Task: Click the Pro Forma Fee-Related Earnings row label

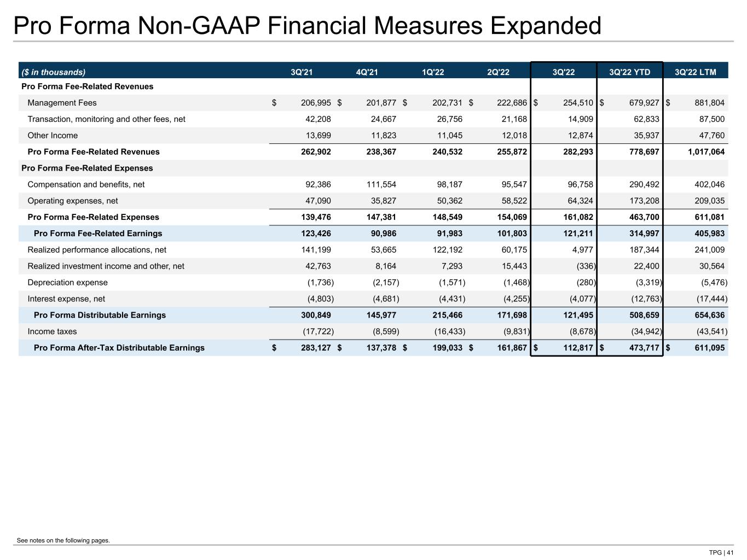Action: (x=98, y=234)
